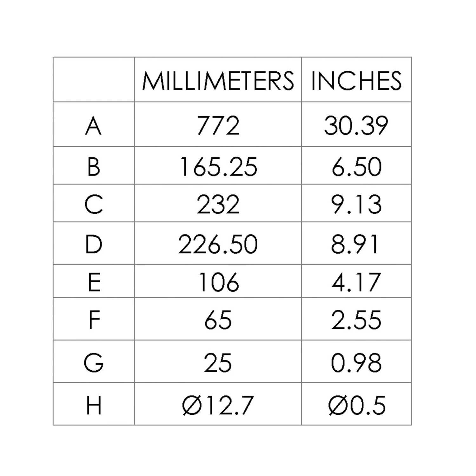476x476 pixels.
Task: Select the 0.98 inches cell
Action: coord(356,362)
